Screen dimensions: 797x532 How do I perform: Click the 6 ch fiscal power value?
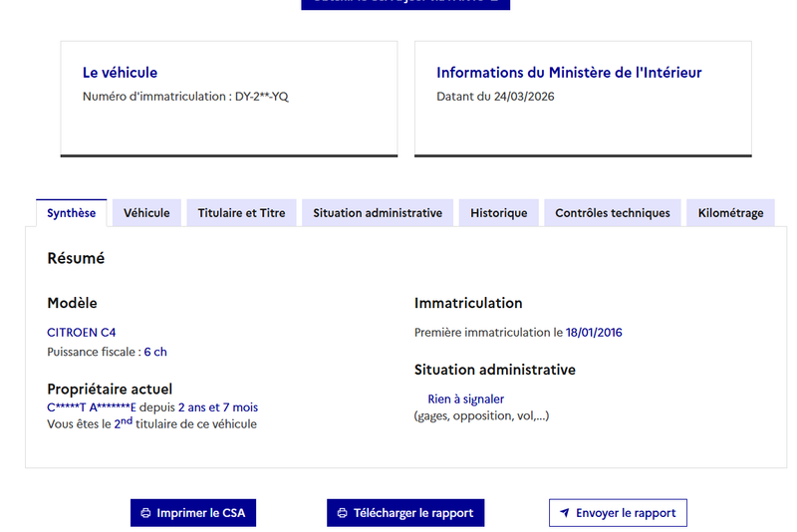(x=155, y=352)
